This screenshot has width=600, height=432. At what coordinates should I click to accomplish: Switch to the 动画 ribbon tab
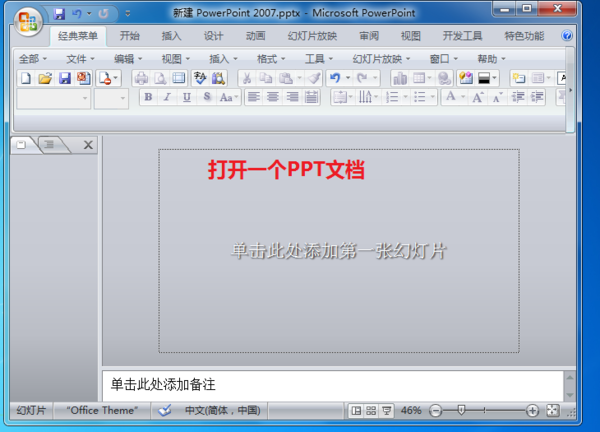click(255, 36)
